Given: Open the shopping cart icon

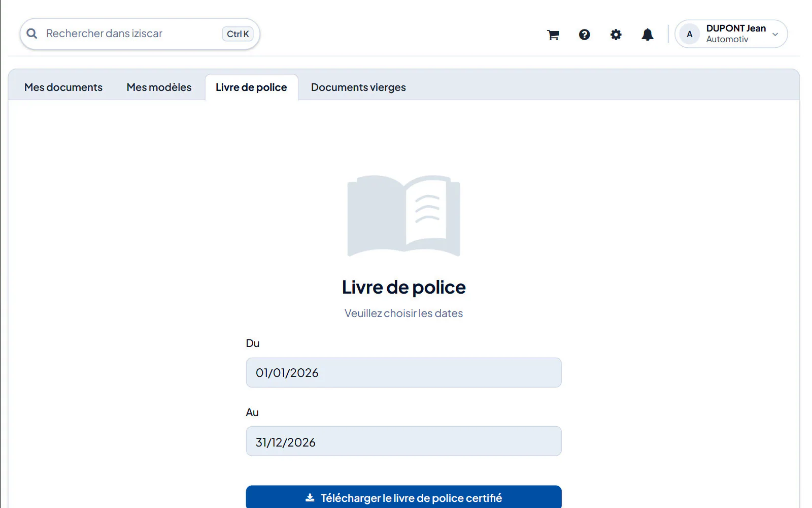Looking at the screenshot, I should tap(553, 35).
